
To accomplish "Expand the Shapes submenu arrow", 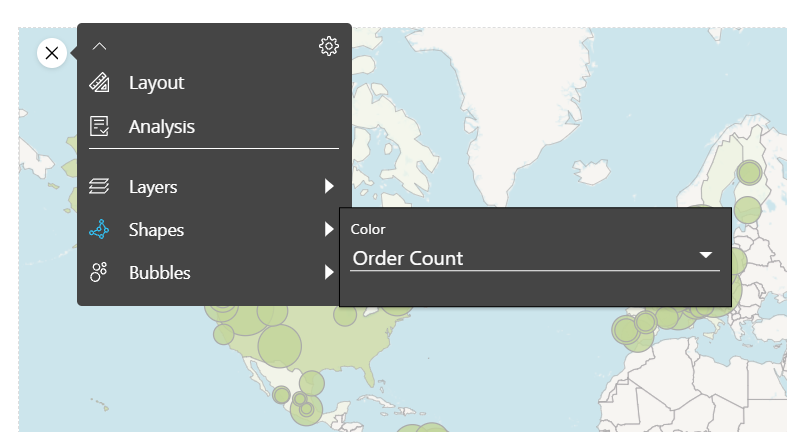I will tap(329, 229).
